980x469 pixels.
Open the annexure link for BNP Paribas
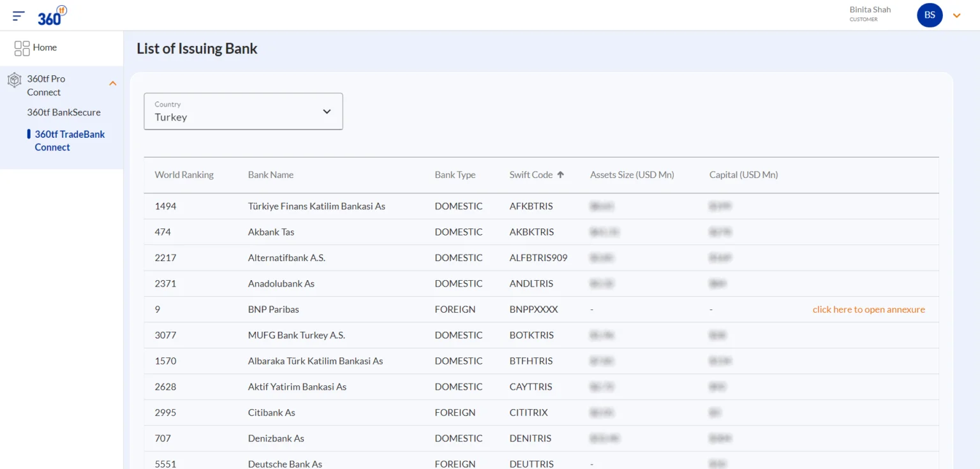tap(868, 309)
